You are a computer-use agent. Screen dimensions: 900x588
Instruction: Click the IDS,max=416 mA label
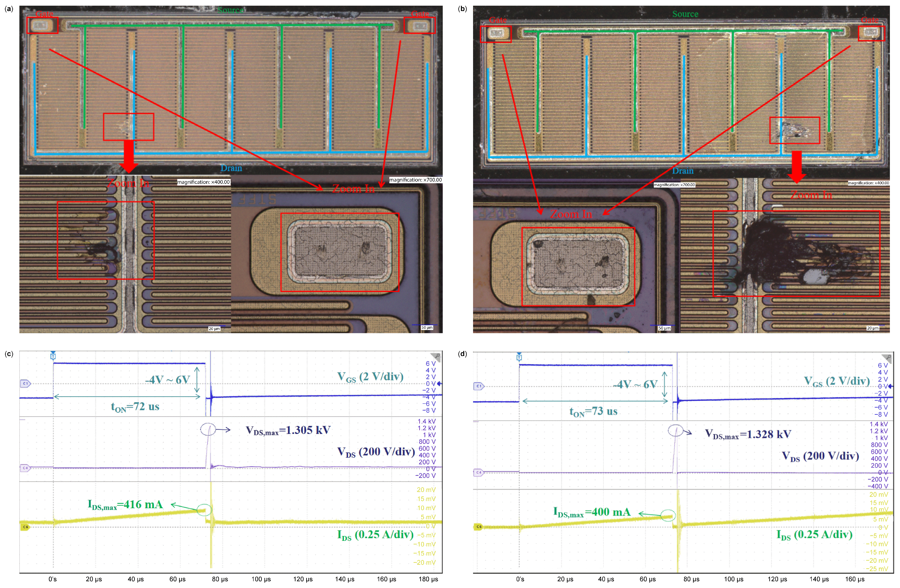pos(125,505)
